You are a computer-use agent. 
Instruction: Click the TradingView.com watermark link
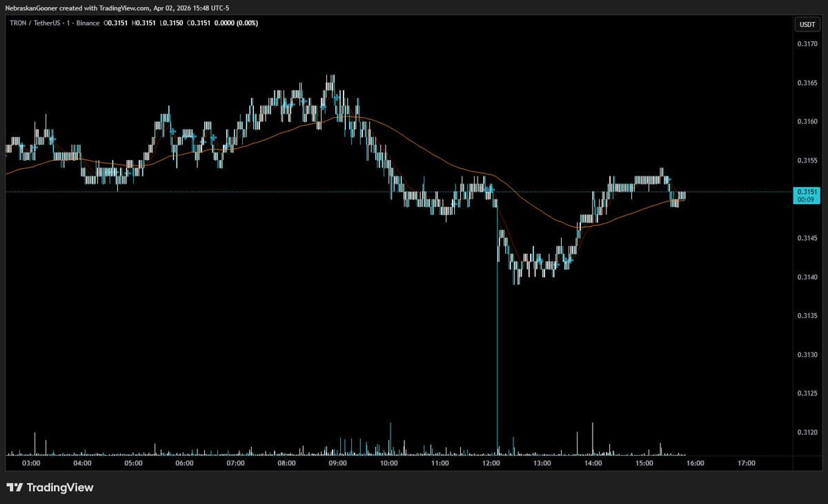click(x=126, y=8)
